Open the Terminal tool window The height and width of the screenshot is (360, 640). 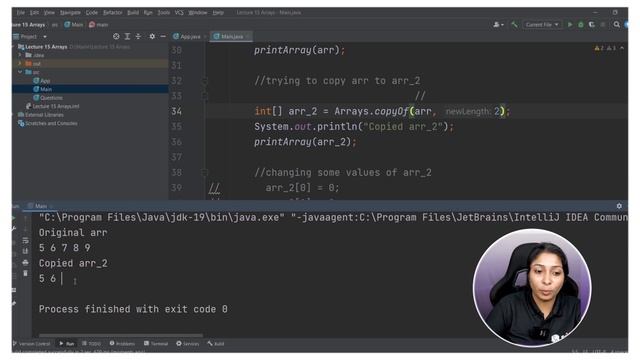coord(156,344)
